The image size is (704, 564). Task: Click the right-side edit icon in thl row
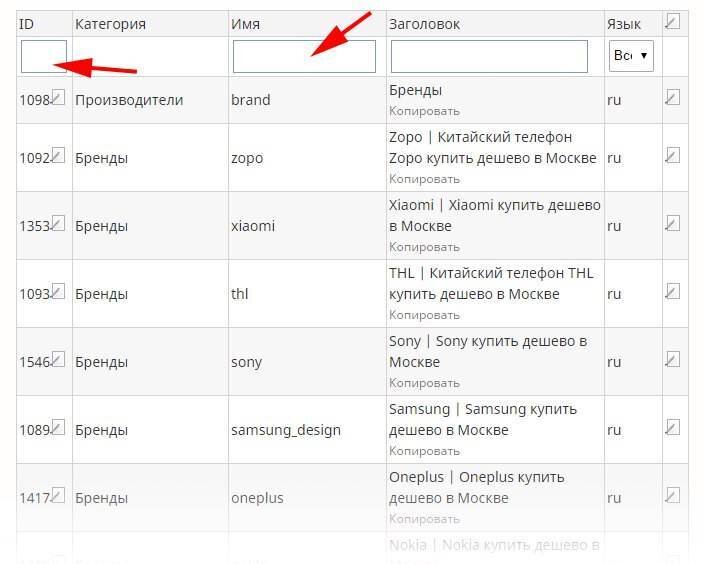[672, 291]
